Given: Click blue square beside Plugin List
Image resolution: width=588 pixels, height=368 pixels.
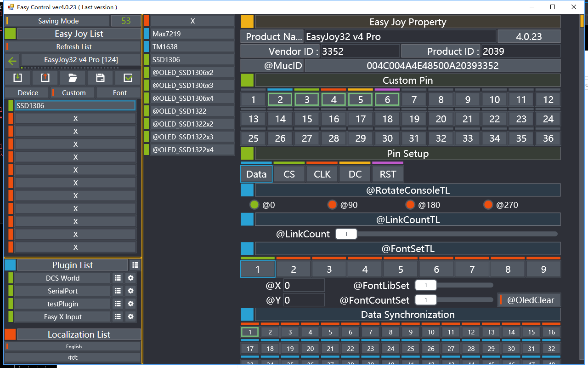Looking at the screenshot, I should 10,265.
